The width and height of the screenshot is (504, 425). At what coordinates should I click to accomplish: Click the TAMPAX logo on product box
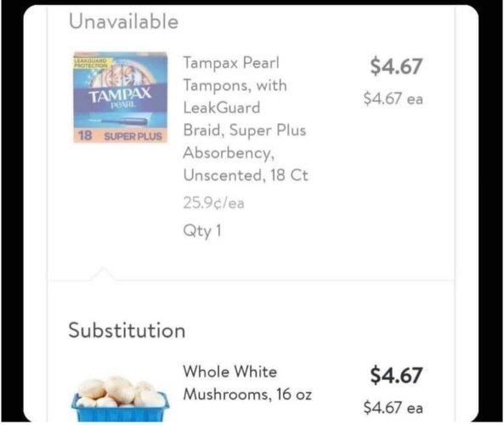click(x=120, y=94)
